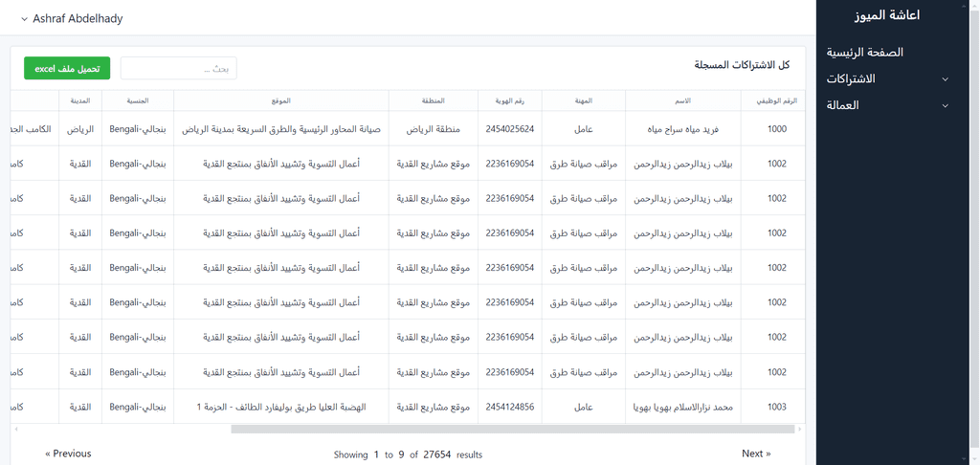This screenshot has width=980, height=465.
Task: Click the صيانة المحاور الرئيسية location cell
Action: [x=281, y=129]
